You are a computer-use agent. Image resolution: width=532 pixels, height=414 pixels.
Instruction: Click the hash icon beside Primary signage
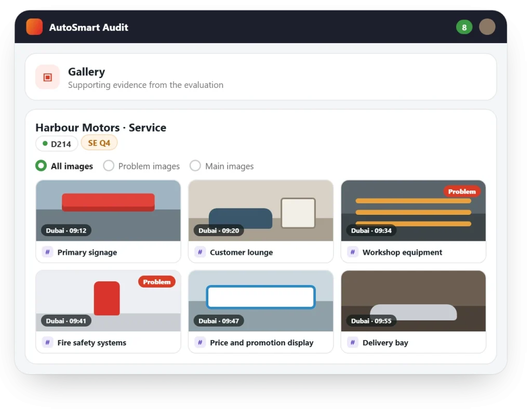(47, 252)
